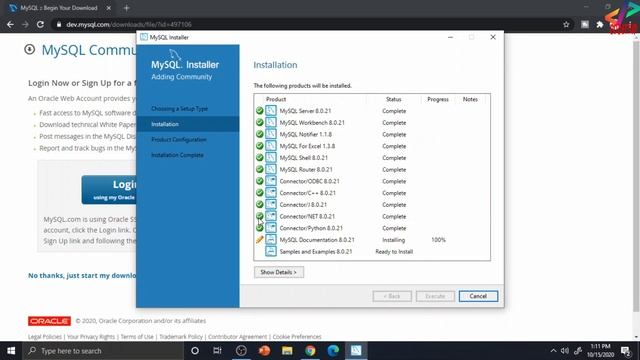Screen dimensions: 640x360
Task: Open Task View on the taskbar
Action: [x=217, y=351]
